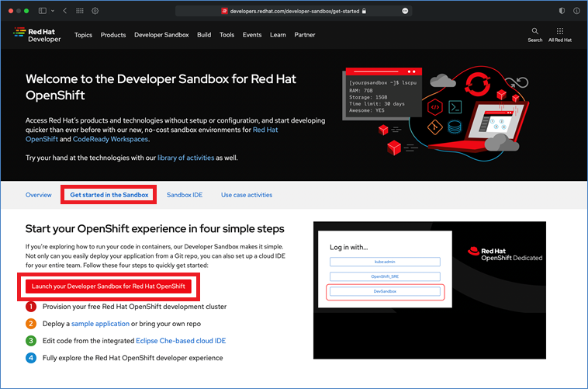Click the privacy shield icon in toolbar
588x389 pixels.
[x=562, y=11]
